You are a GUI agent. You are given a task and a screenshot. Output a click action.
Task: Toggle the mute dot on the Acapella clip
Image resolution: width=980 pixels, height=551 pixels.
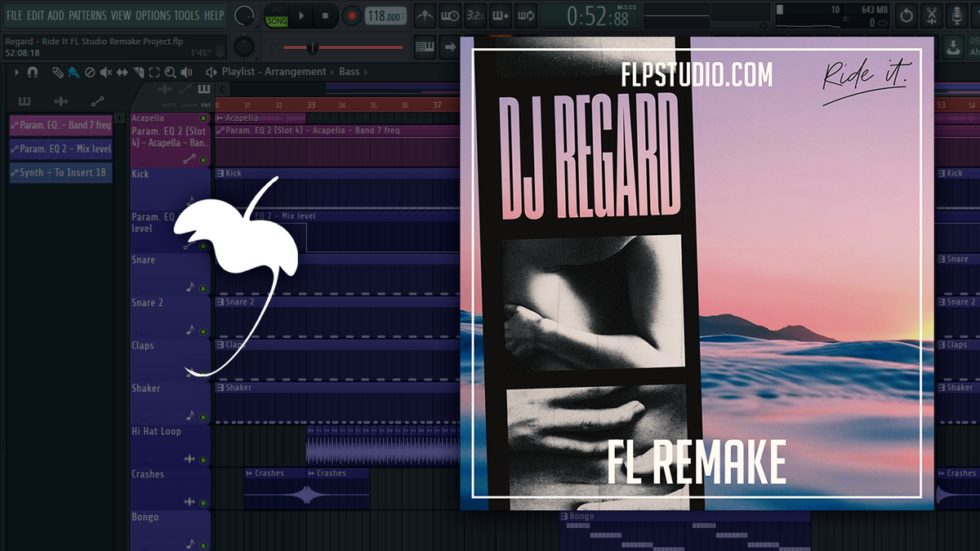tap(203, 118)
